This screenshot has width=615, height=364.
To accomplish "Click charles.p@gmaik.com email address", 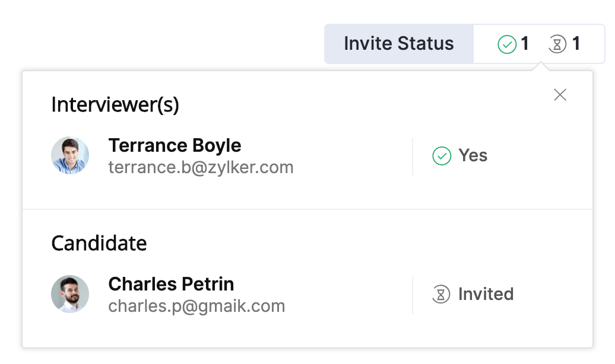I will tap(196, 306).
